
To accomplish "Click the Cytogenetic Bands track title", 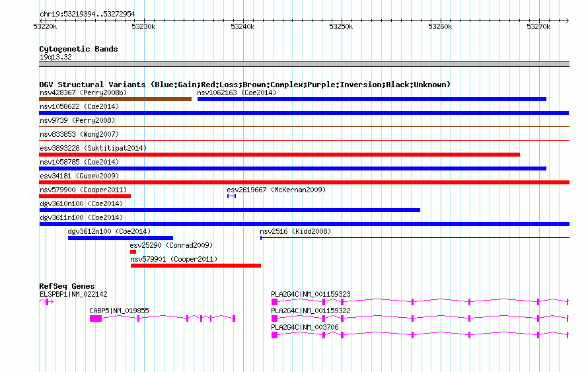I will pos(79,49).
